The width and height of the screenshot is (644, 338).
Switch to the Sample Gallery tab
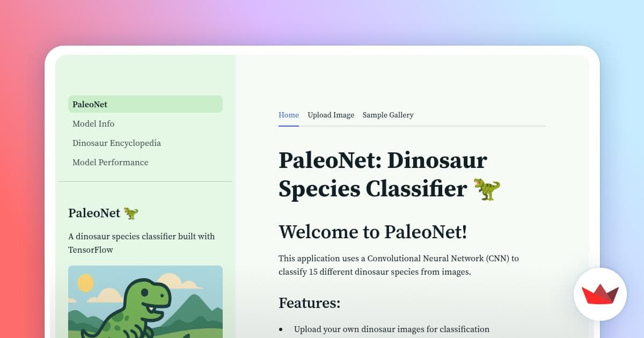tap(388, 115)
